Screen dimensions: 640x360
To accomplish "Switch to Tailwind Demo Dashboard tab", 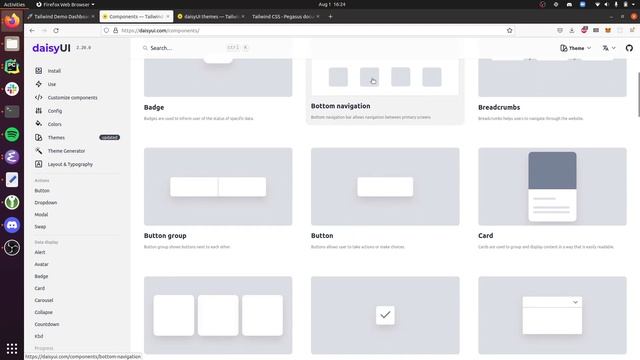I will click(x=60, y=17).
